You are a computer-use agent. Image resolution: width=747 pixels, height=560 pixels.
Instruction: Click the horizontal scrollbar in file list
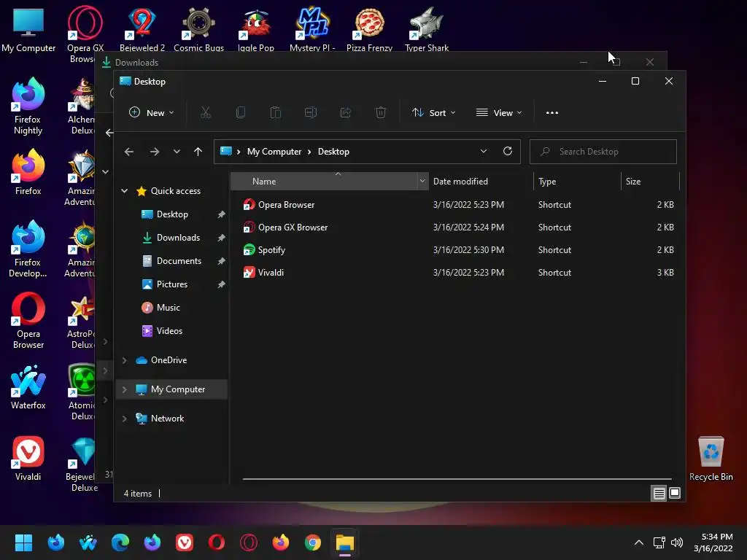coord(457,479)
